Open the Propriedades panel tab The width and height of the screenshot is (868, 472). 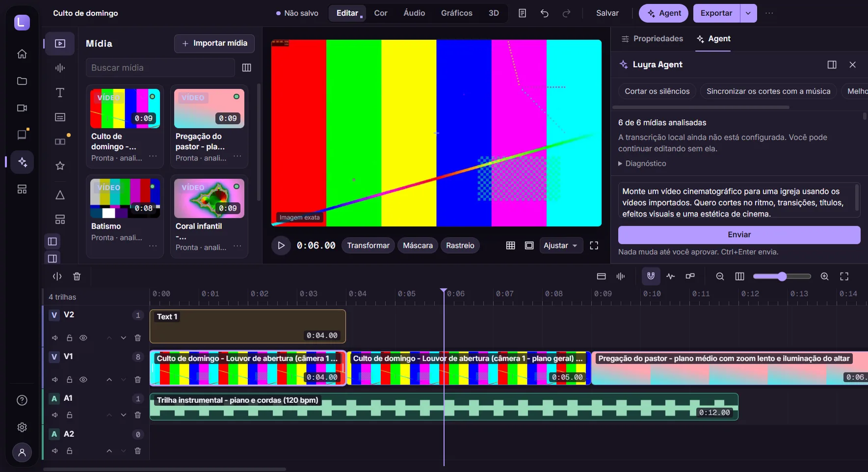tap(652, 39)
